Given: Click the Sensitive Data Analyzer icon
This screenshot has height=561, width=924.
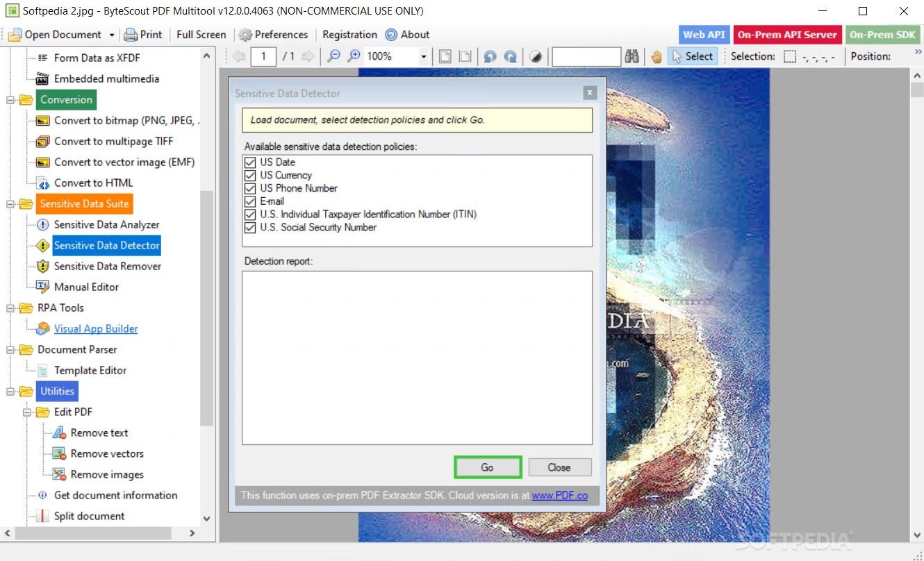Looking at the screenshot, I should click(x=43, y=224).
